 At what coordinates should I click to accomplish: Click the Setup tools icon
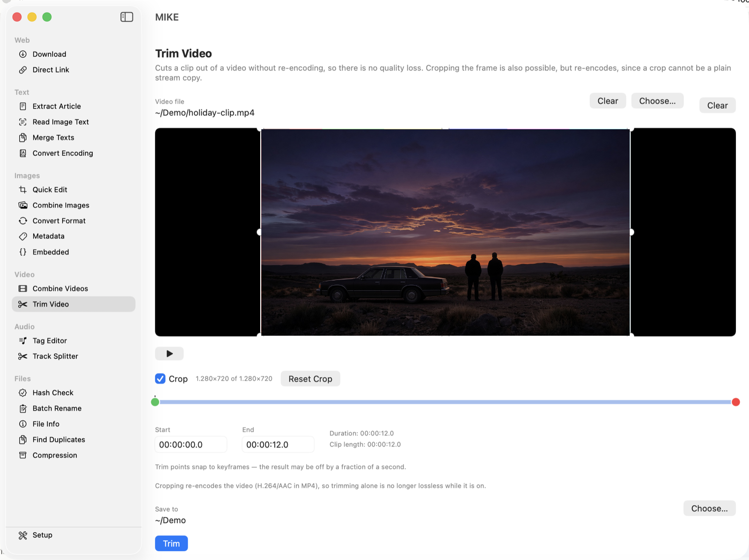(22, 535)
